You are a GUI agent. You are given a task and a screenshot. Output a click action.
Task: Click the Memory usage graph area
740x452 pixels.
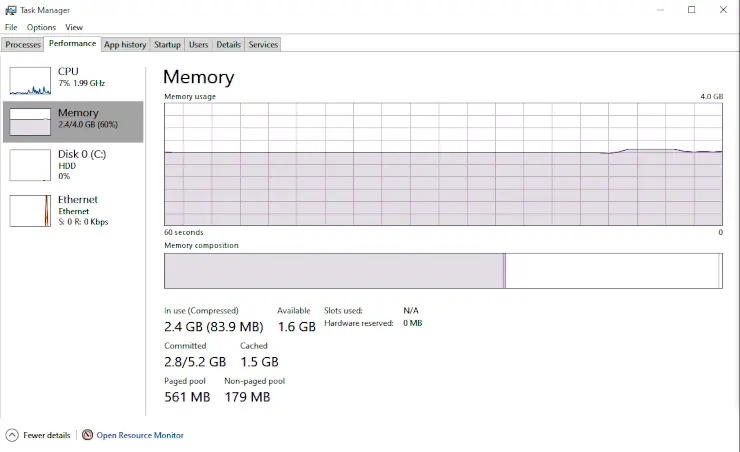point(443,163)
